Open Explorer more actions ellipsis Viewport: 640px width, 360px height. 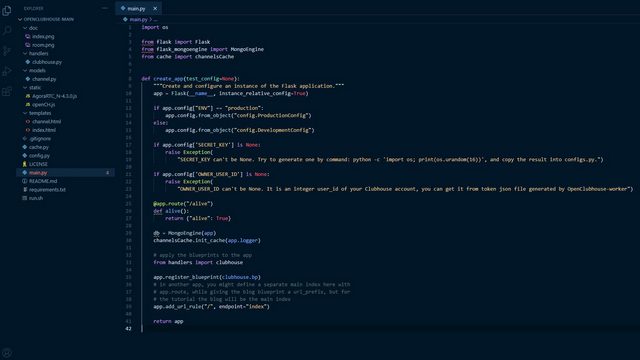pos(105,8)
